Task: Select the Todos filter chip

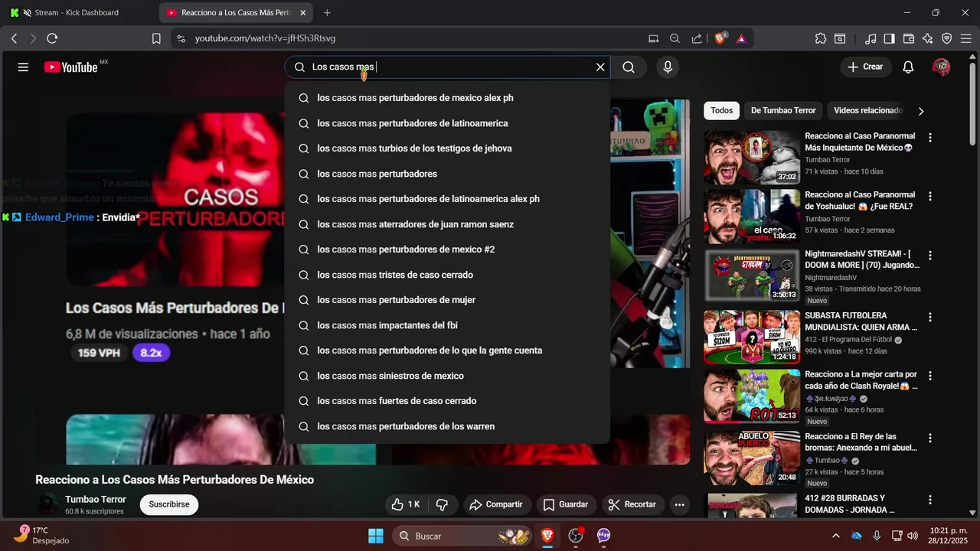Action: 721,110
